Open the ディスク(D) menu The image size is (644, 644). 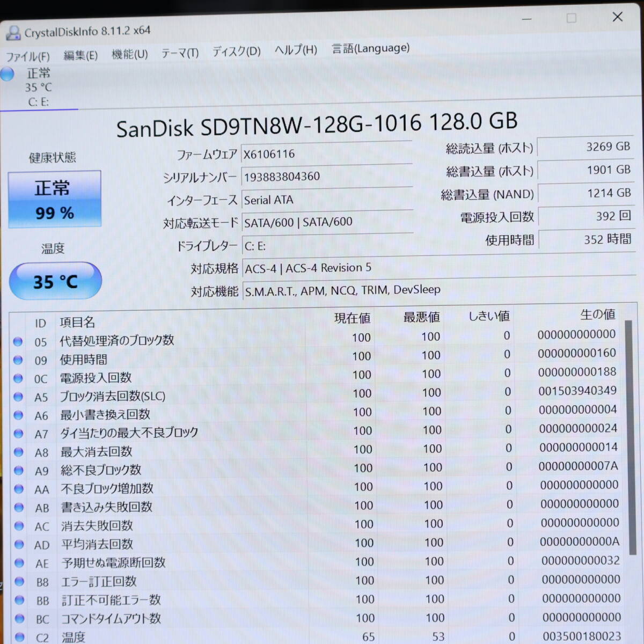tap(236, 52)
